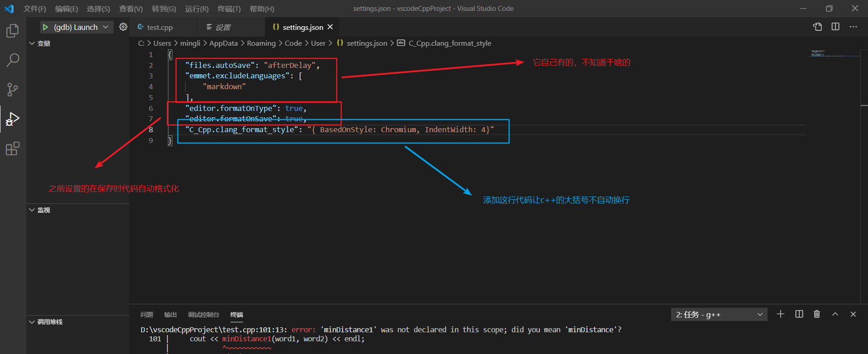Start debugging with green play button
This screenshot has height=354, width=868.
[x=45, y=27]
